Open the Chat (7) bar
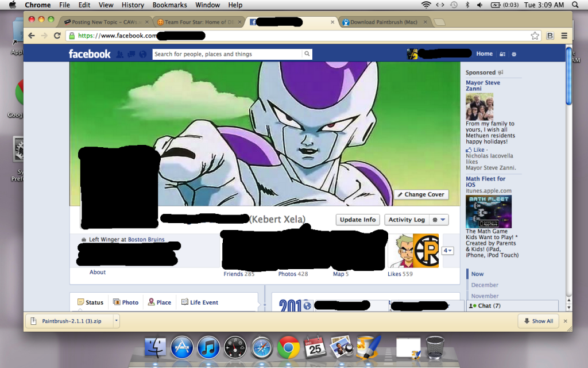The image size is (588, 368). [x=513, y=306]
